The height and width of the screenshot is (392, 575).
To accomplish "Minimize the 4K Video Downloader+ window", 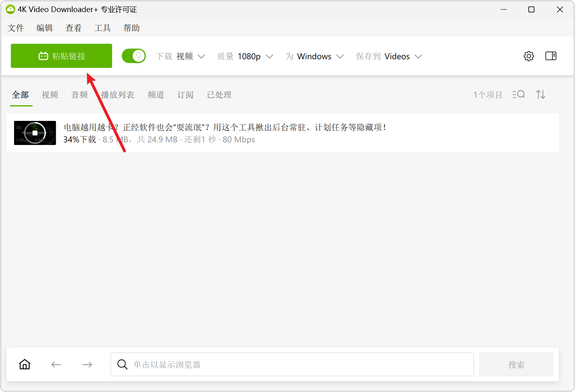I will 503,9.
